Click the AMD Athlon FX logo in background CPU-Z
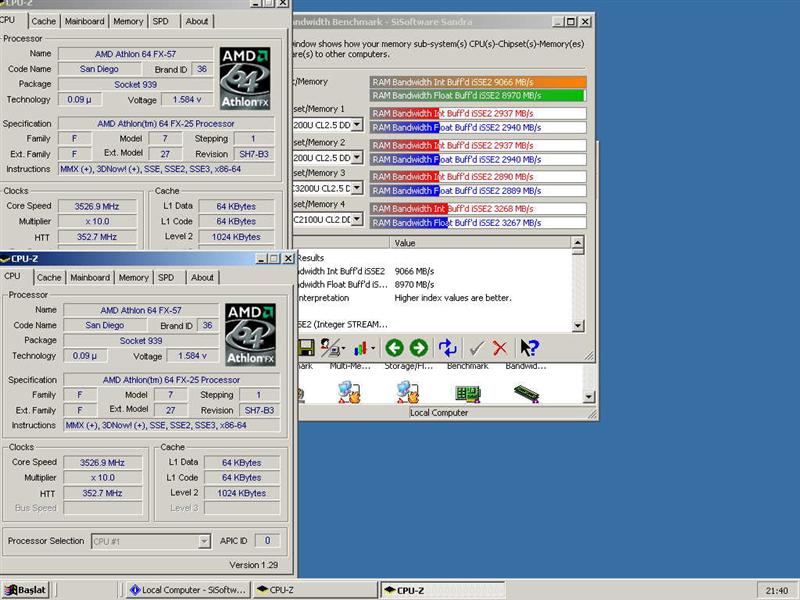This screenshot has height=600, width=800. 245,78
